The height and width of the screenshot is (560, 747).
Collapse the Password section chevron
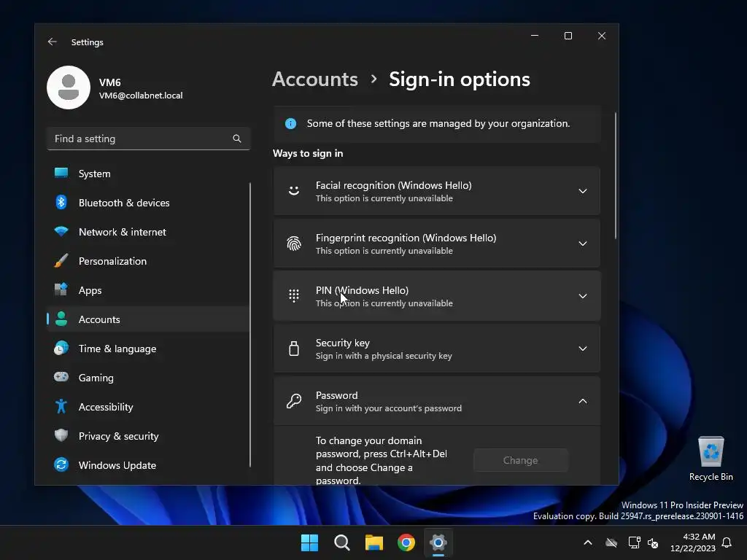click(x=583, y=401)
